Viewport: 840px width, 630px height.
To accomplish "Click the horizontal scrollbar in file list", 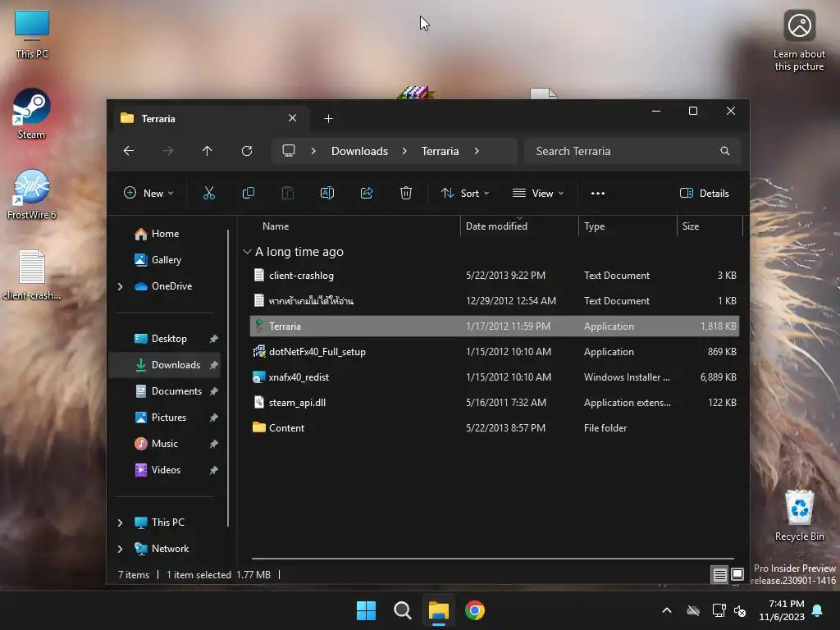I will (492, 559).
